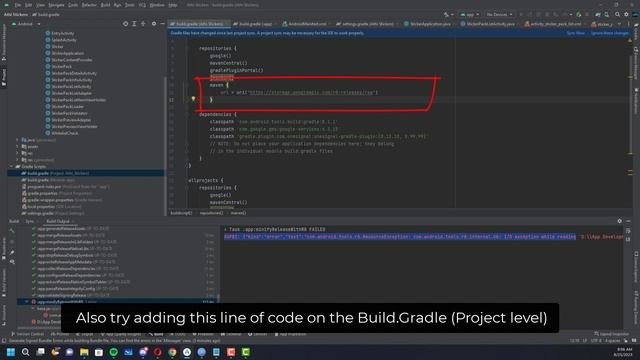The height and width of the screenshot is (360, 640).
Task: Click UTF-8 encoding in status bar
Action: (x=597, y=340)
